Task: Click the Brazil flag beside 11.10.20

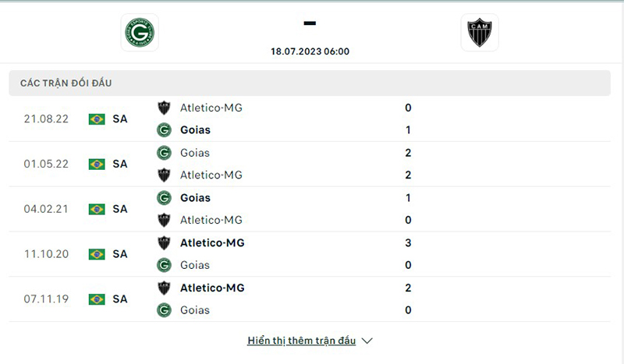Action: pyautogui.click(x=97, y=254)
